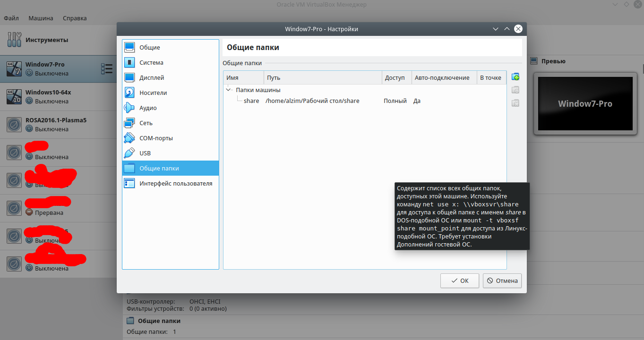Open the Сеть settings category
This screenshot has height=340, width=644.
point(171,123)
